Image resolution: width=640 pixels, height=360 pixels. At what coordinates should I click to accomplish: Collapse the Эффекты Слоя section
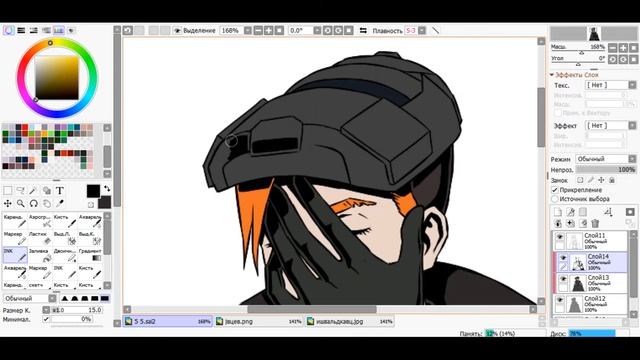552,75
